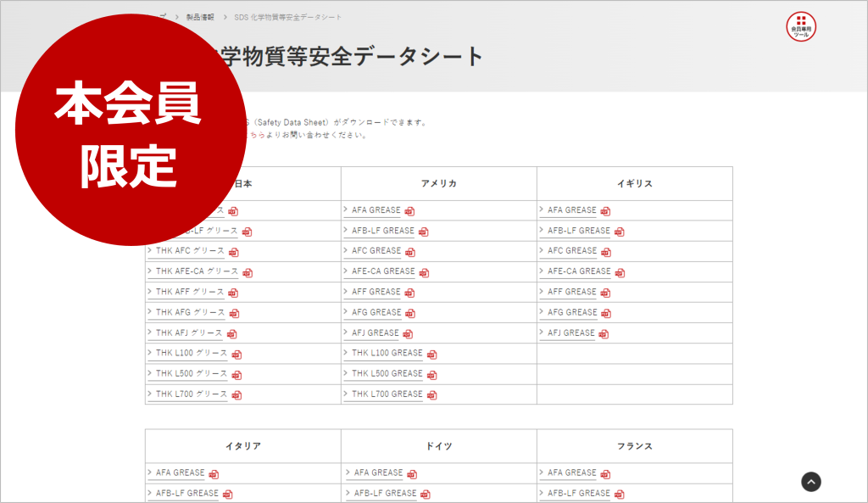
Task: Click PDF icon beside THK L100 グリース
Action: (237, 355)
